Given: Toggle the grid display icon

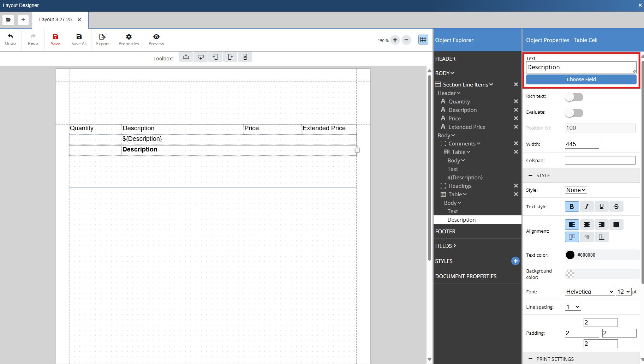Looking at the screenshot, I should pos(423,40).
